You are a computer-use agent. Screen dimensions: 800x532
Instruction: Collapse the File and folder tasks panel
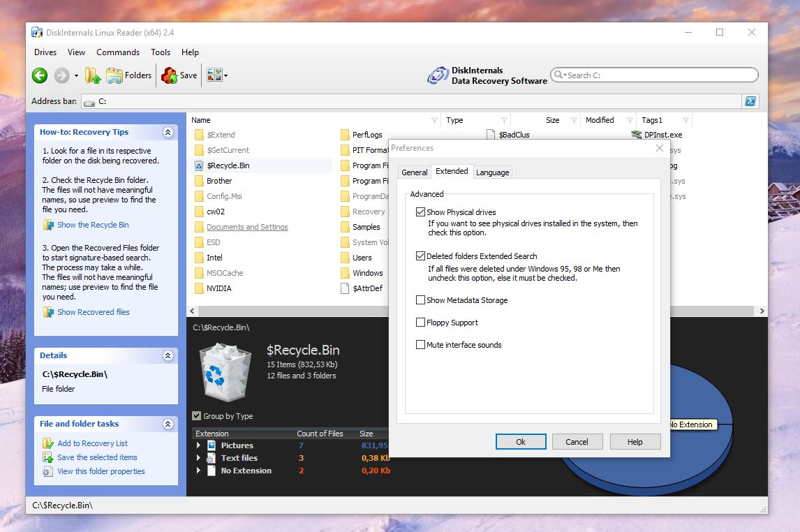[168, 424]
